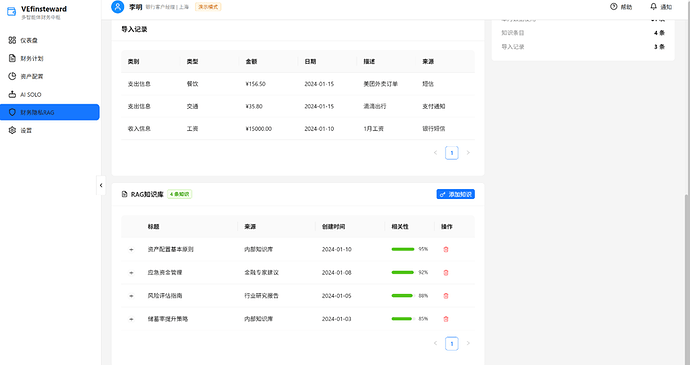Delete the 应急资金管理 knowledge entry

point(446,273)
